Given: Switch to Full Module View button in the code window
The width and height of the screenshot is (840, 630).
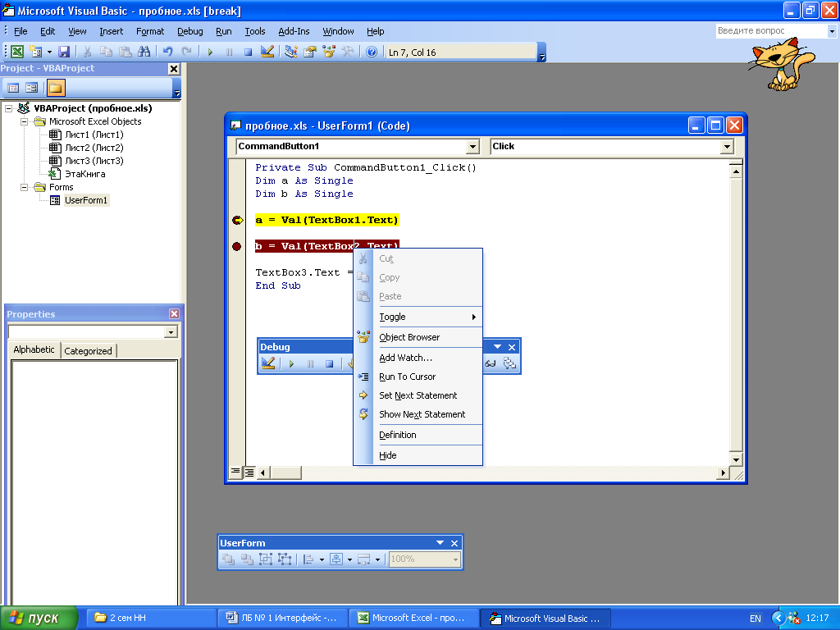Looking at the screenshot, I should click(249, 472).
